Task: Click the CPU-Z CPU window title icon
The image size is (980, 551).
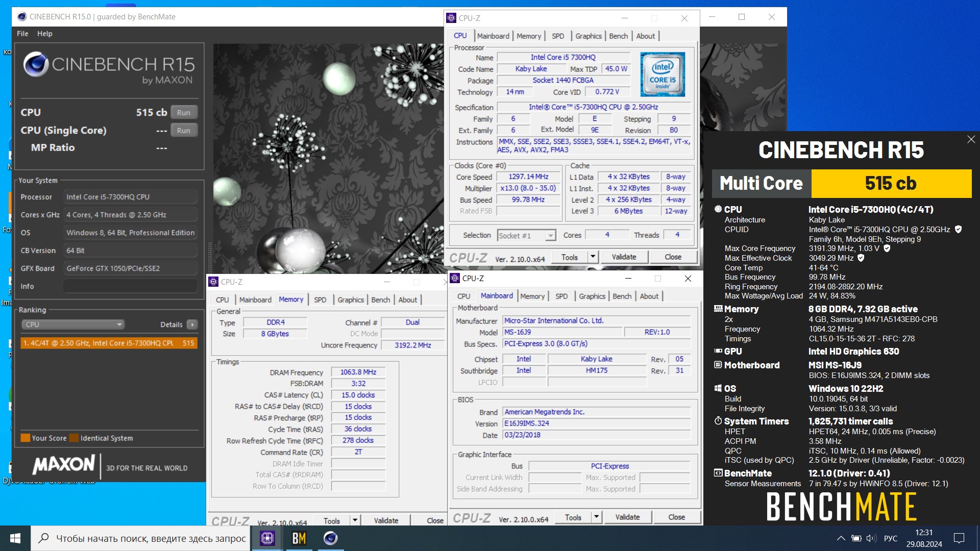Action: [451, 18]
